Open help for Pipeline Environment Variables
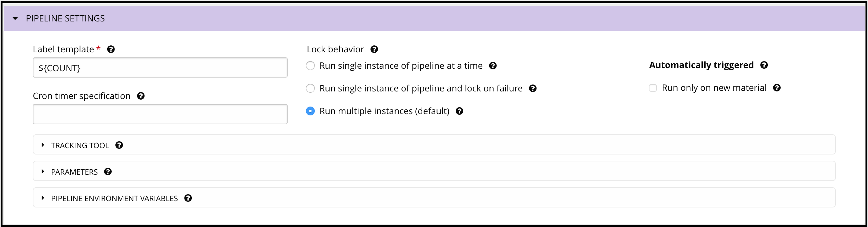The width and height of the screenshot is (868, 227). tap(188, 198)
